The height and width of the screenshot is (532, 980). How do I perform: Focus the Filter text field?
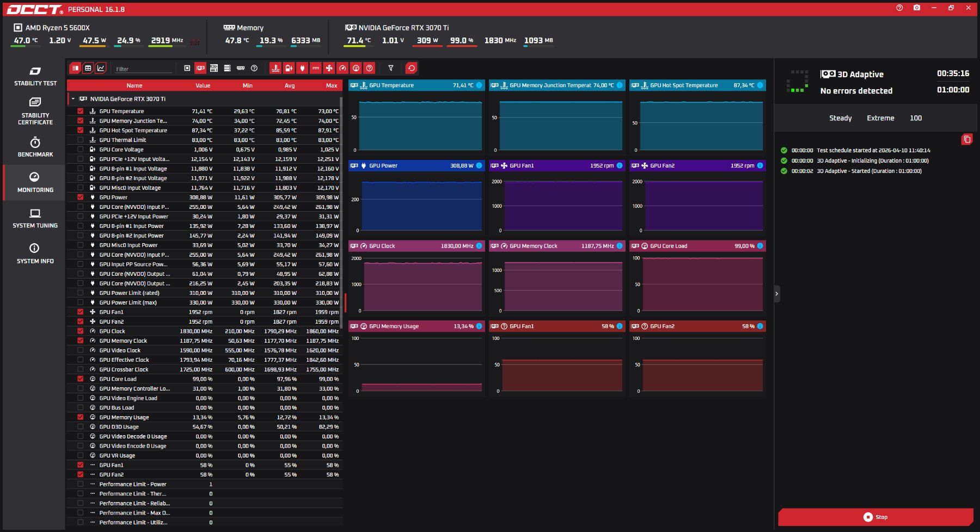[144, 69]
